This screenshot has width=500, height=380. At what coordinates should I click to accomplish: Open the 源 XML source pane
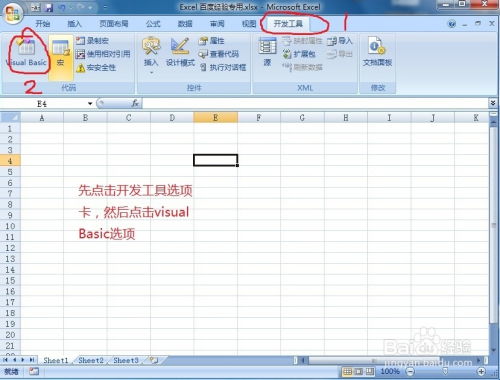[267, 52]
